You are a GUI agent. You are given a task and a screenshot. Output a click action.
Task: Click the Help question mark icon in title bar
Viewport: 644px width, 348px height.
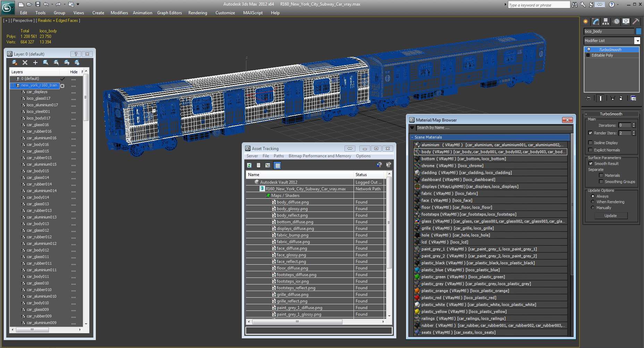[612, 5]
